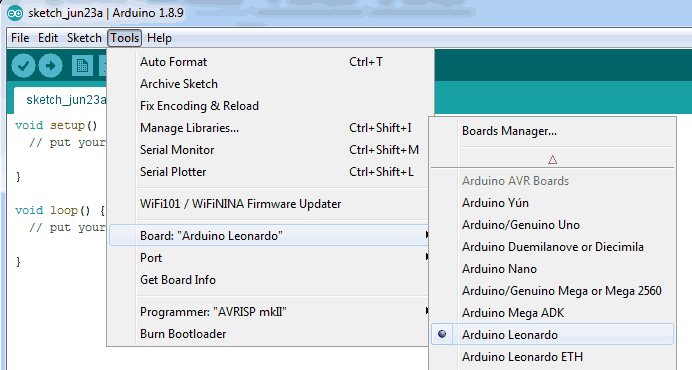Screen dimensions: 692x370
Task: Select Fix Encoding & Reload
Action: tap(269, 106)
